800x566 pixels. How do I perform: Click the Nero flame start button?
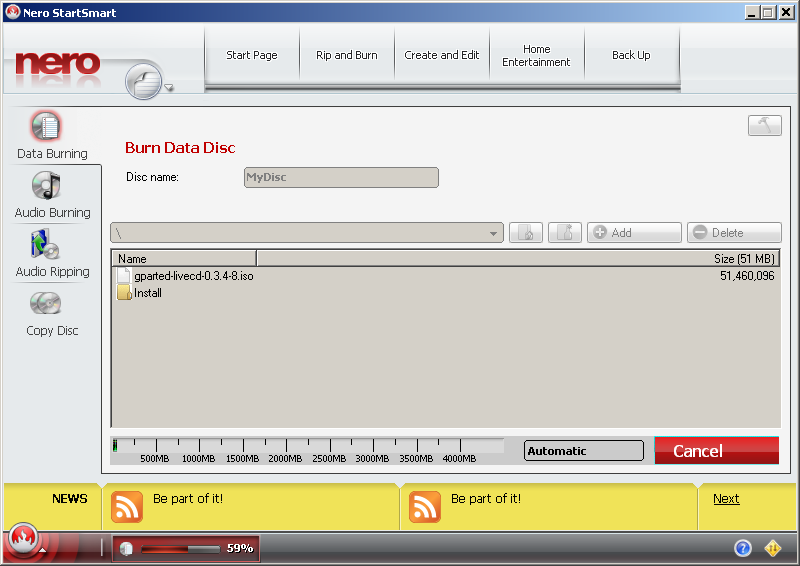pos(22,538)
